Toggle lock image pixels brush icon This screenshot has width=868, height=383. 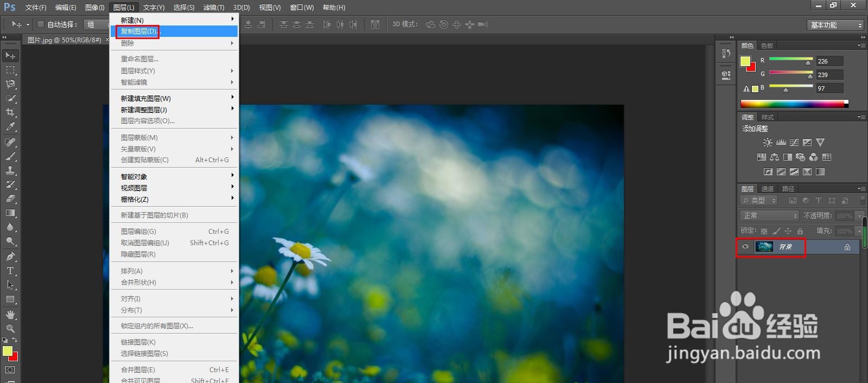[776, 231]
